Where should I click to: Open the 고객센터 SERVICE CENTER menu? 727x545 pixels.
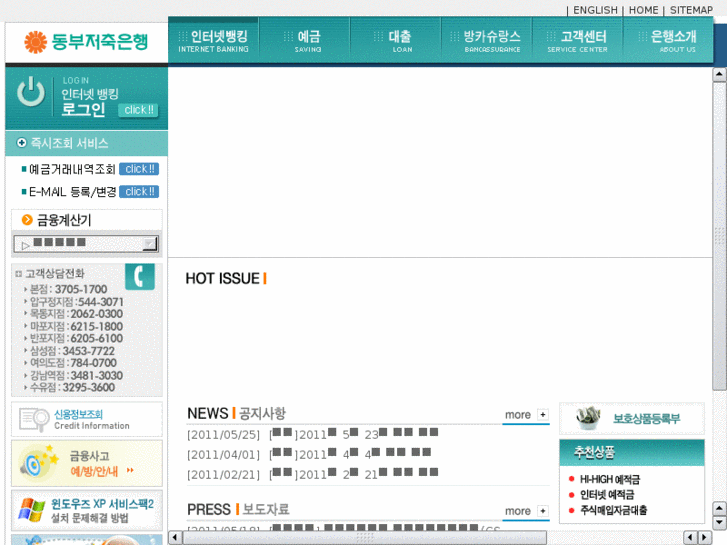coord(578,41)
